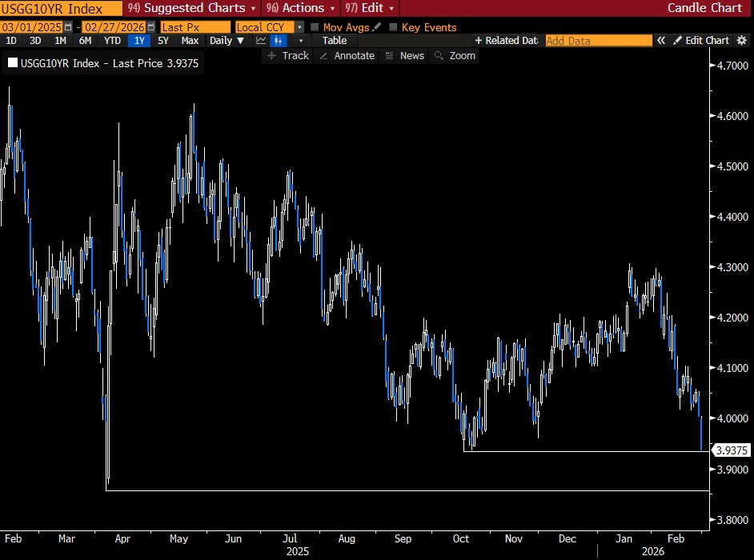This screenshot has height=560, width=754.
Task: Switch to line chart type icon
Action: (x=261, y=40)
